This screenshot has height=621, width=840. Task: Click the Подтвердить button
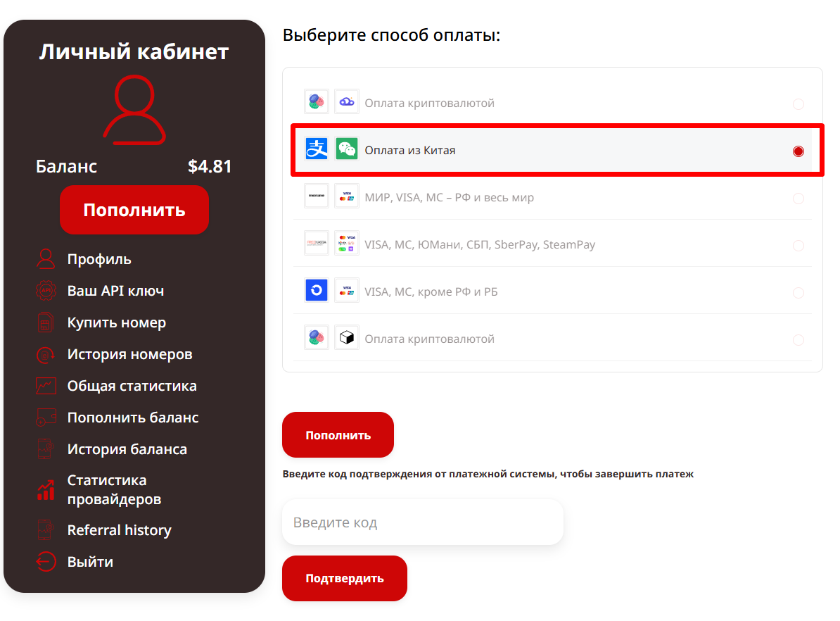(345, 578)
